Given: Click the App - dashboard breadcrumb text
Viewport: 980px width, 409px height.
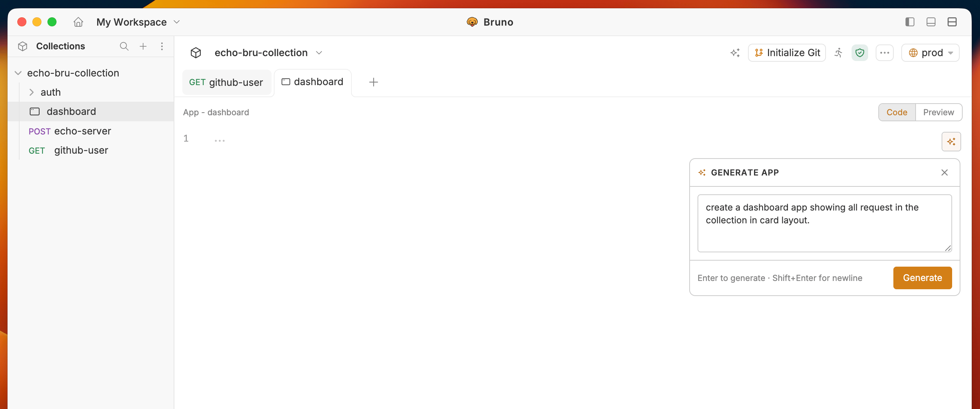Looking at the screenshot, I should click(216, 112).
